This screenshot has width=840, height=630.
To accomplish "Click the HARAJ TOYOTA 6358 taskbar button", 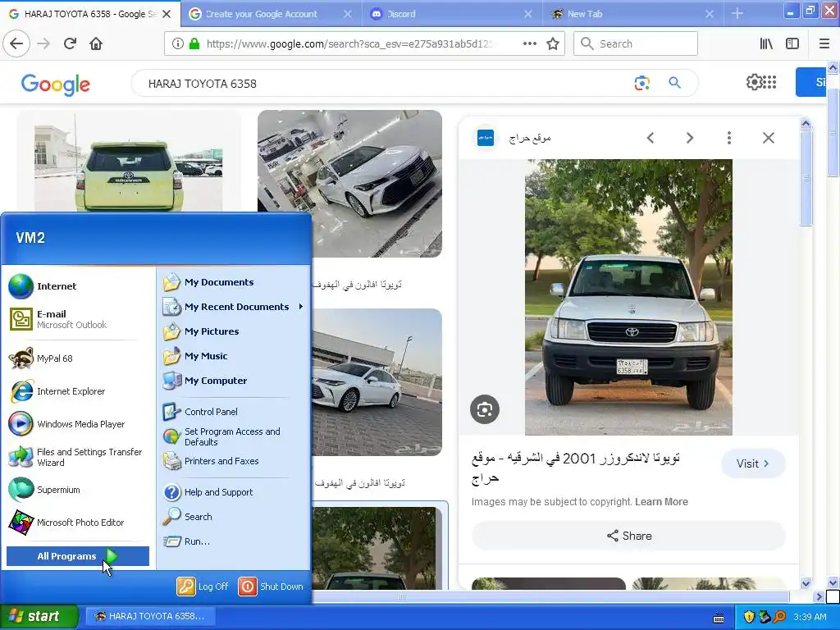I will pos(151,616).
